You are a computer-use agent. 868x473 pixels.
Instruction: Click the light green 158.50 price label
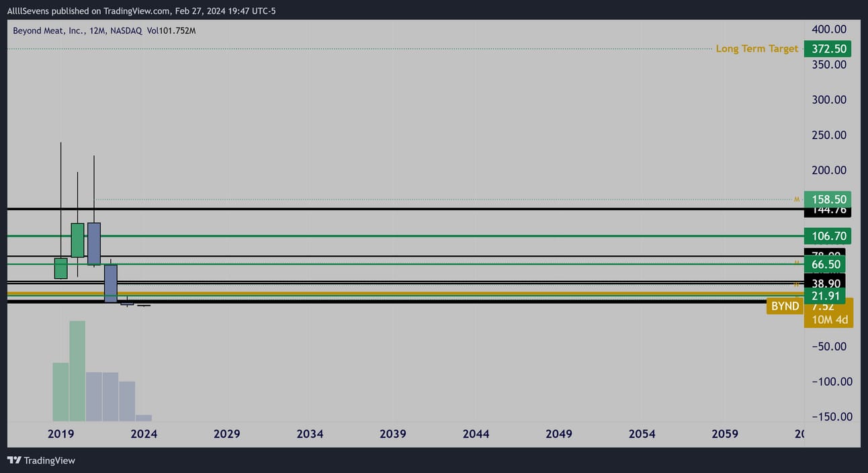point(827,199)
